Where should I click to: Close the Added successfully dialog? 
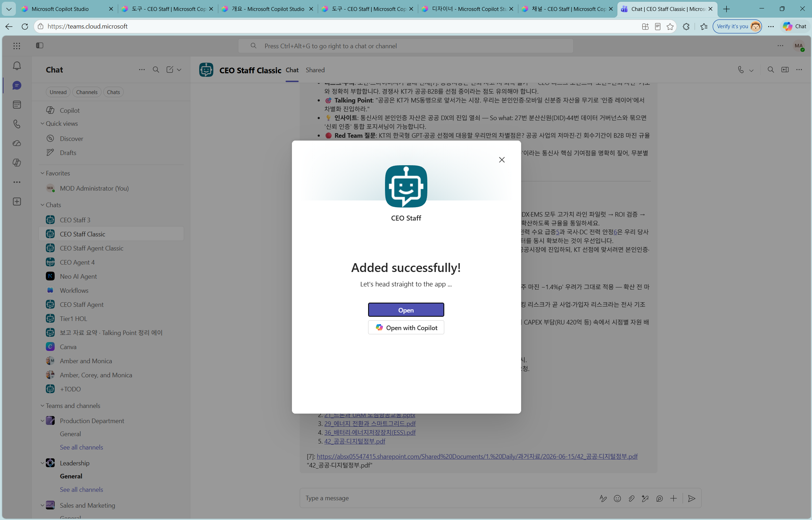pos(502,160)
